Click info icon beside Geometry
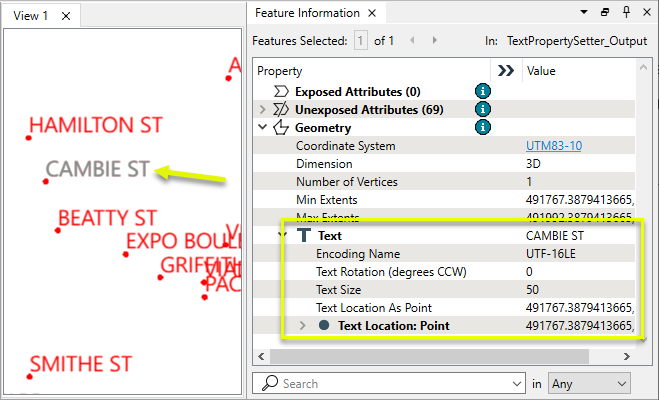Image resolution: width=659 pixels, height=400 pixels. 483,127
